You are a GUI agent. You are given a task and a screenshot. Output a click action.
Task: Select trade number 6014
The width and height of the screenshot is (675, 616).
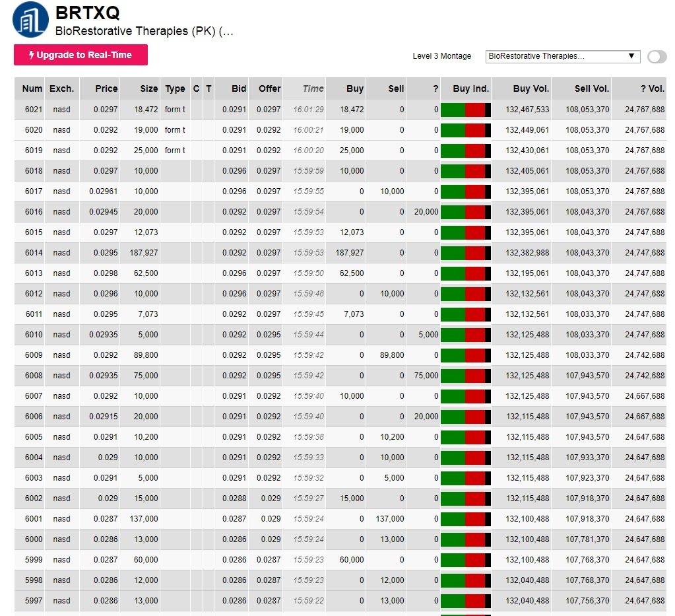(34, 253)
